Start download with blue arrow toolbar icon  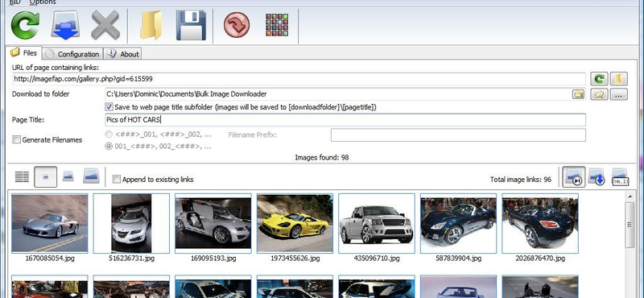pos(65,26)
